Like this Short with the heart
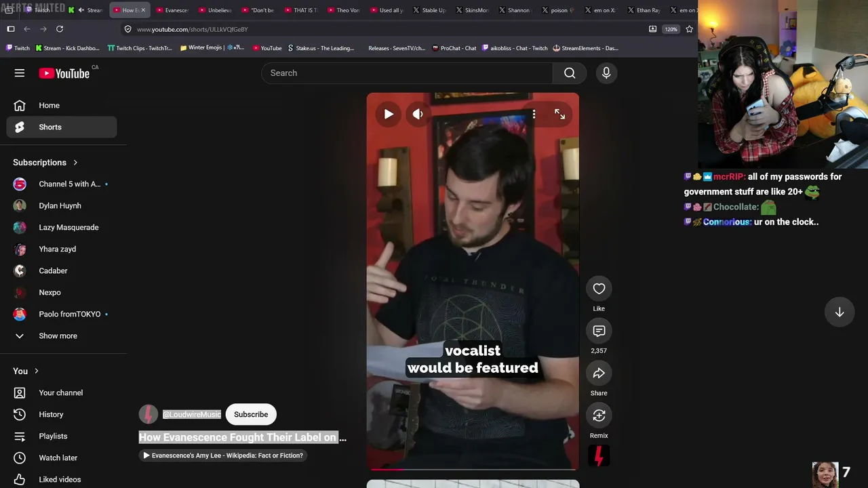 coord(599,289)
